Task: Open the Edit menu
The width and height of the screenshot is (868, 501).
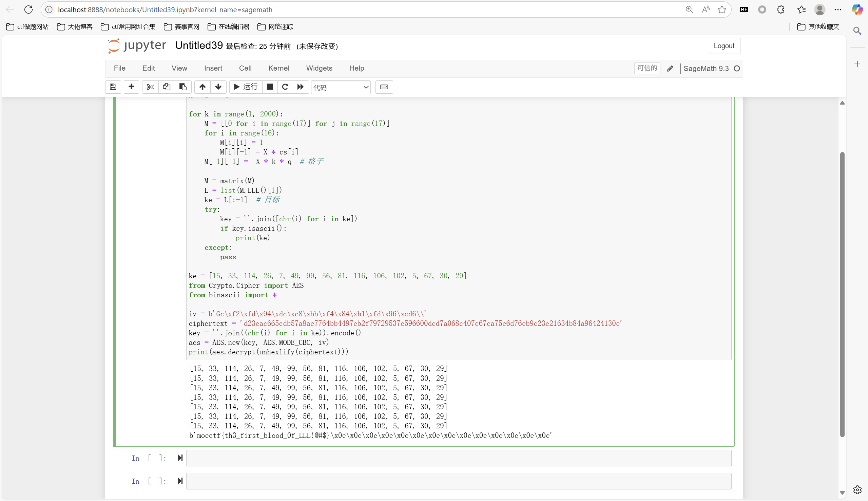Action: [149, 68]
